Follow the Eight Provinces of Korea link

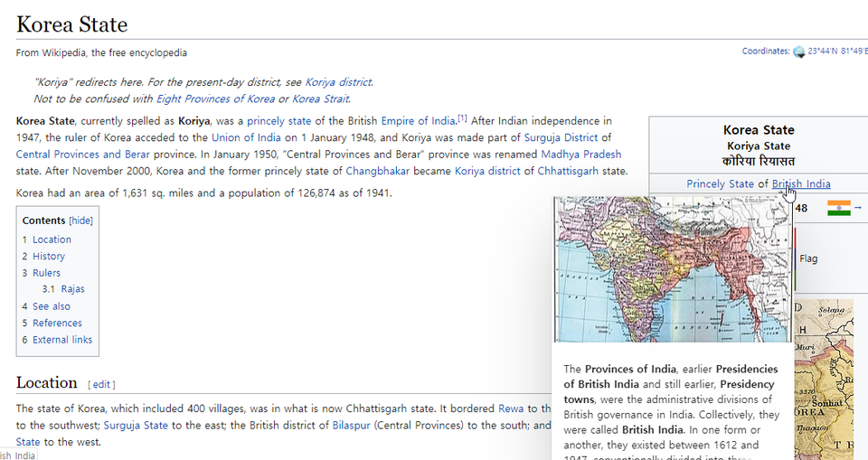[215, 99]
